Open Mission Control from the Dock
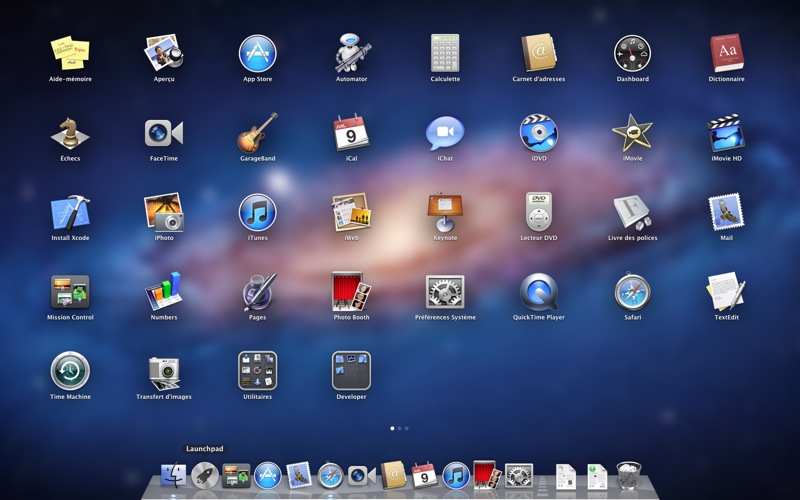Image resolution: width=800 pixels, height=500 pixels. [236, 476]
